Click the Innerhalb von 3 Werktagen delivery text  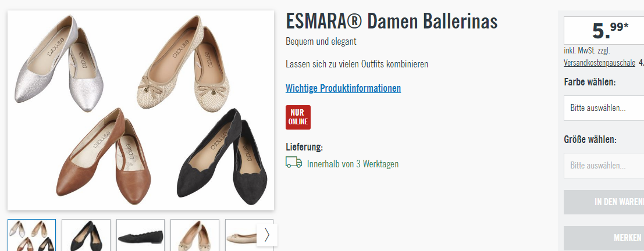click(353, 164)
